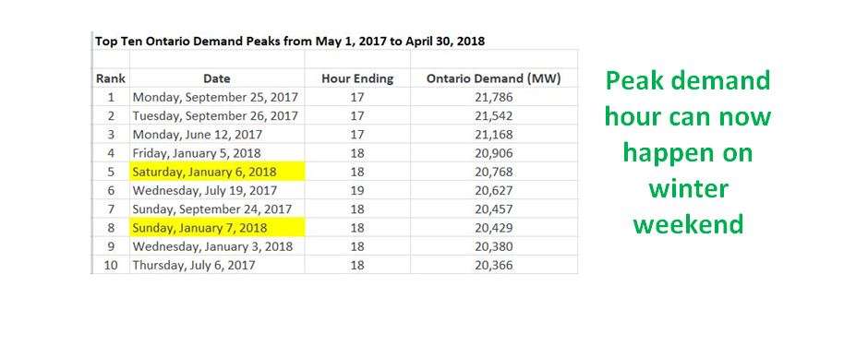Select the demand value 20,366
This screenshot has width=868, height=346.
(494, 265)
